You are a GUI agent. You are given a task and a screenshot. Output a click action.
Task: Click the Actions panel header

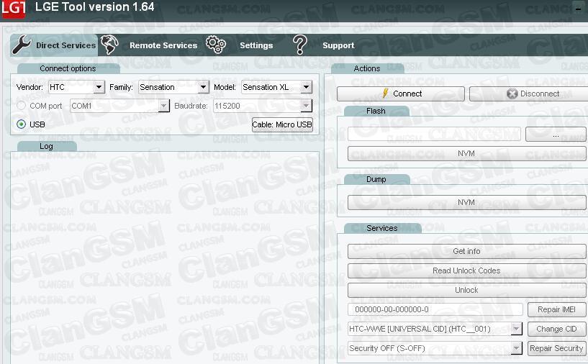click(x=368, y=68)
